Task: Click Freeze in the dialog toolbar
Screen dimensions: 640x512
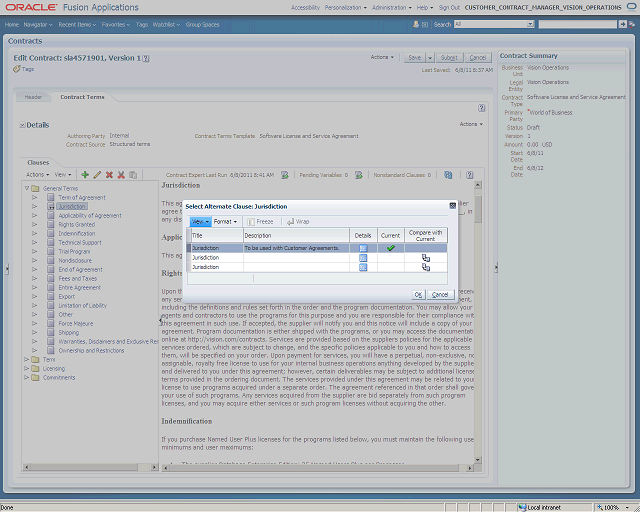Action: [260, 222]
